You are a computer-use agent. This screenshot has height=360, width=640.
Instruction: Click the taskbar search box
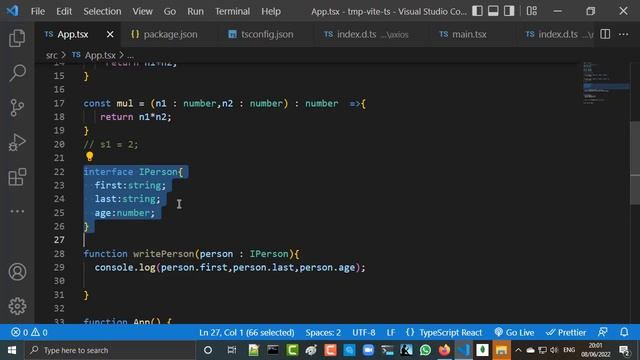pos(110,350)
